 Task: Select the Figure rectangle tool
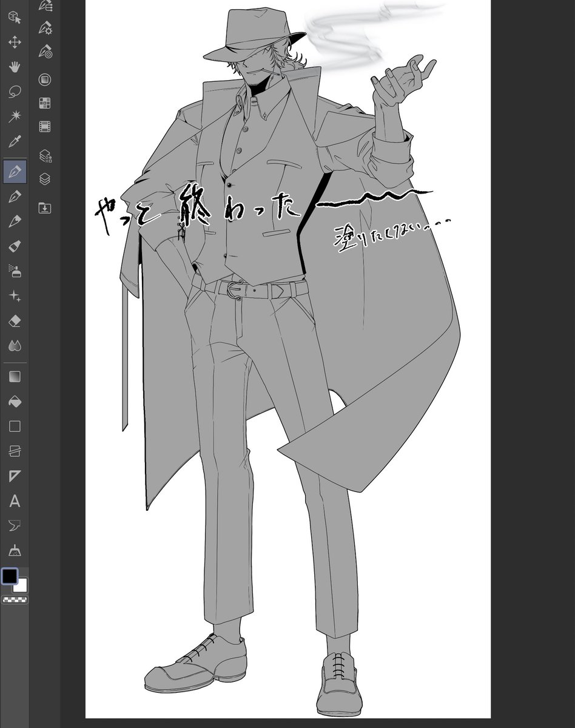[15, 426]
